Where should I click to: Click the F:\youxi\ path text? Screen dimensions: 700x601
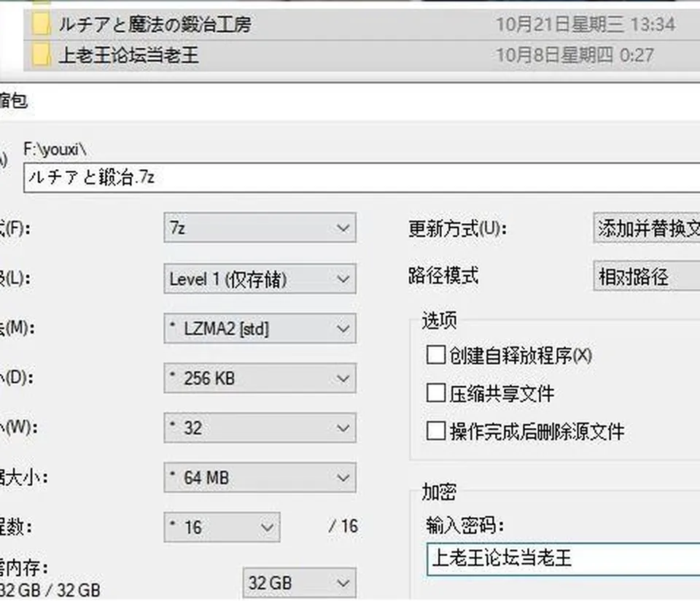(x=55, y=150)
